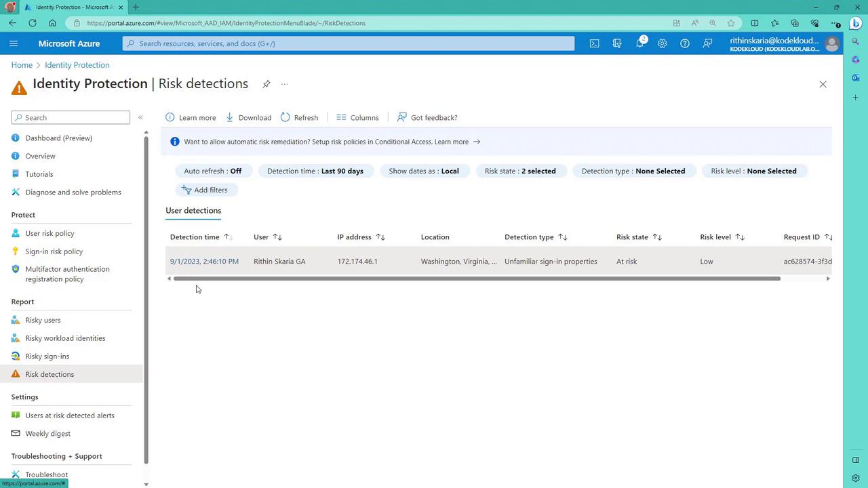Click the Identity Protection breadcrumb

click(x=77, y=65)
